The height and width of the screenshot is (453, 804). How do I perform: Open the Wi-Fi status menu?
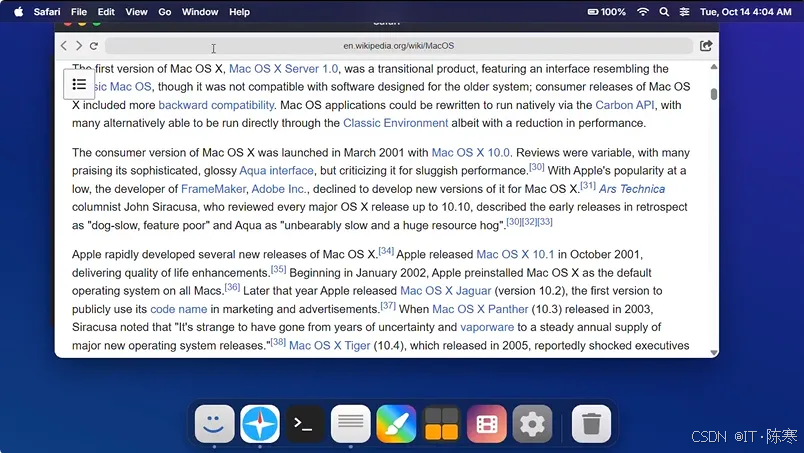pos(642,12)
